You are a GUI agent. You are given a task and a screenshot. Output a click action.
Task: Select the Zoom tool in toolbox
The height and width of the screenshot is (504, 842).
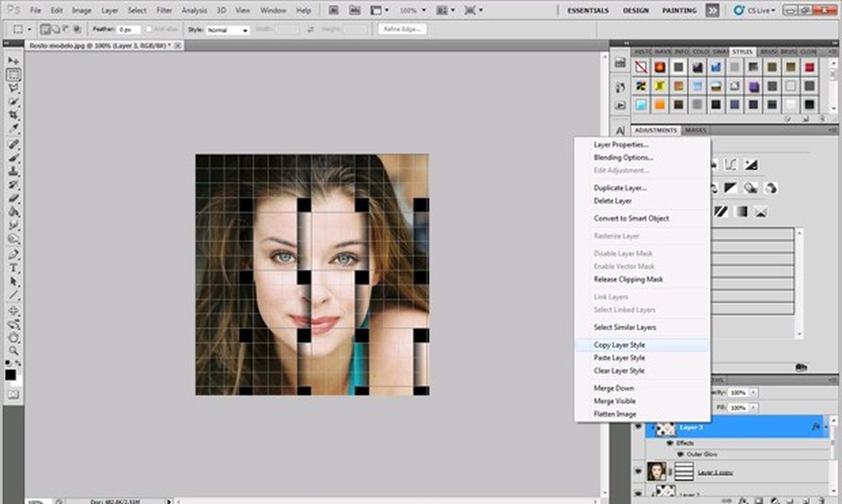pos(14,351)
